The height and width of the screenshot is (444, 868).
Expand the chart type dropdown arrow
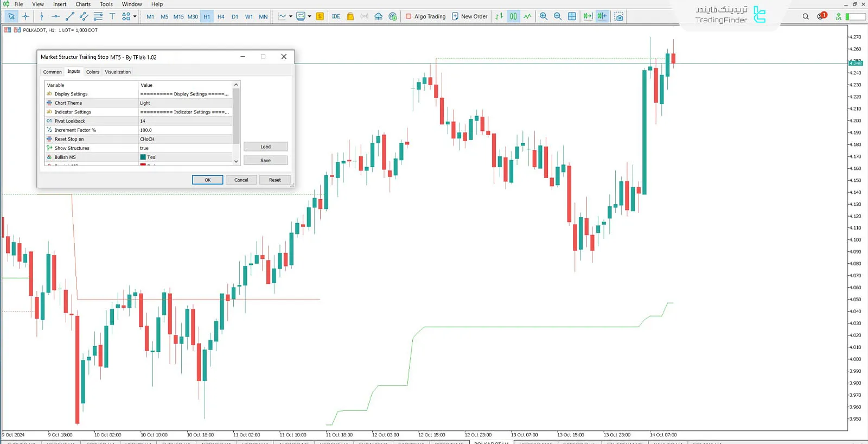point(291,16)
